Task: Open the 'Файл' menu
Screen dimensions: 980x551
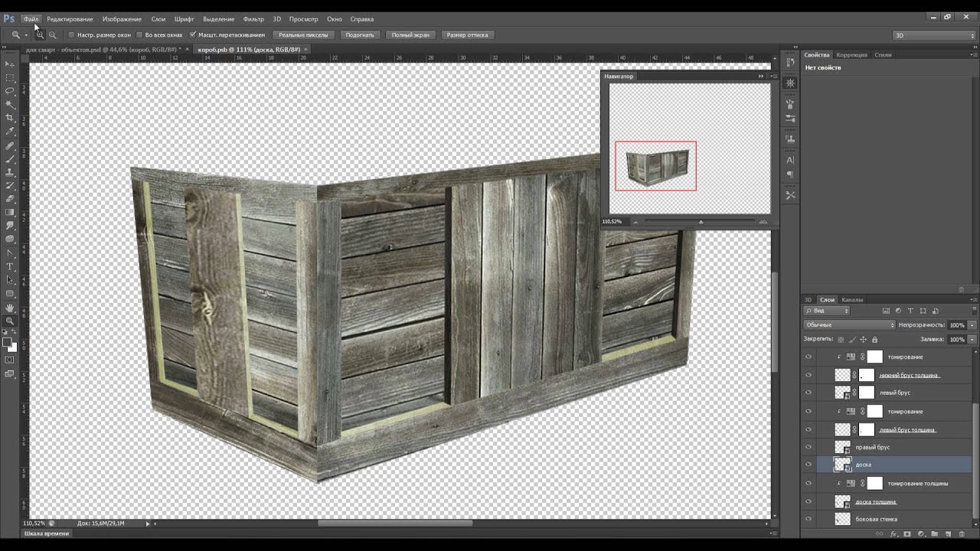Action: point(31,18)
